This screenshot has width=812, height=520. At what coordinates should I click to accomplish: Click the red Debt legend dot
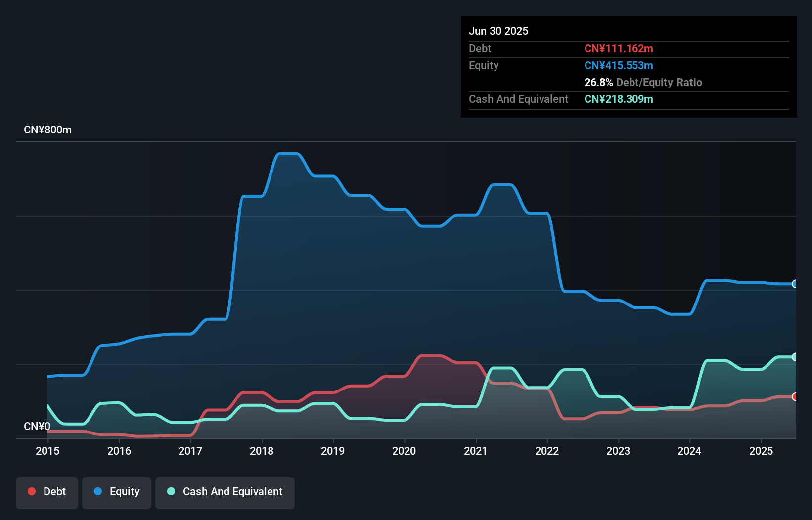(x=31, y=491)
